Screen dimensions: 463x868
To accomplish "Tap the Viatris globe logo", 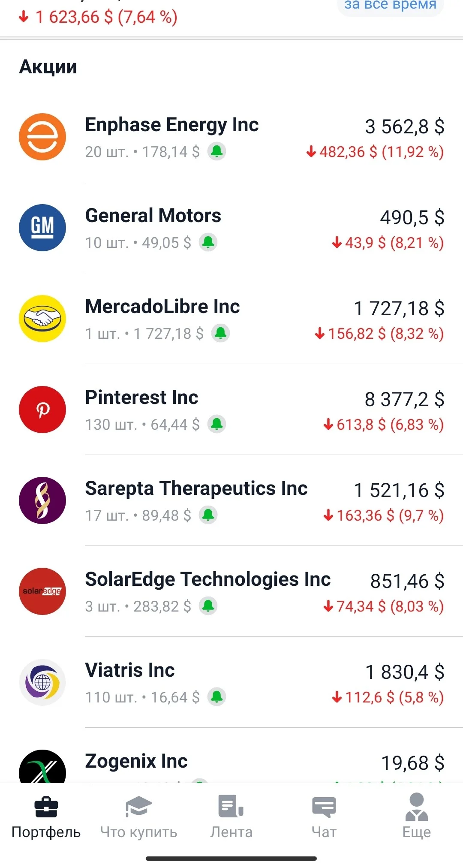I will 42,682.
